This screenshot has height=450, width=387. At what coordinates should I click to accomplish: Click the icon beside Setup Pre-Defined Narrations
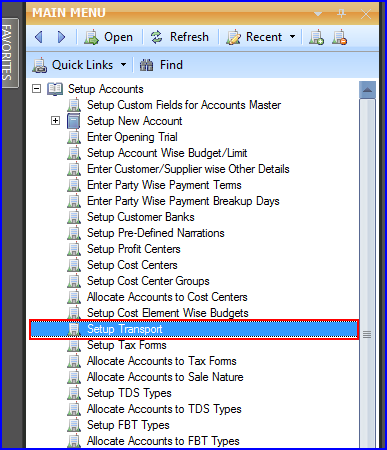point(74,233)
